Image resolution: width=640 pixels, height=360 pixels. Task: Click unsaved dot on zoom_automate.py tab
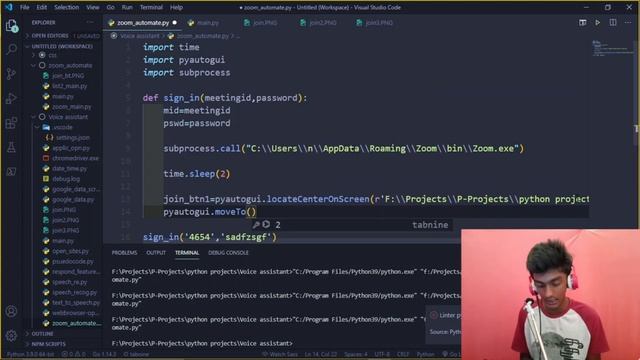(x=175, y=23)
